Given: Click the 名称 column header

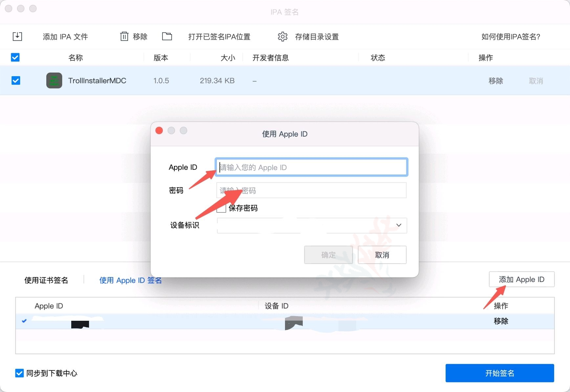Looking at the screenshot, I should pos(76,58).
